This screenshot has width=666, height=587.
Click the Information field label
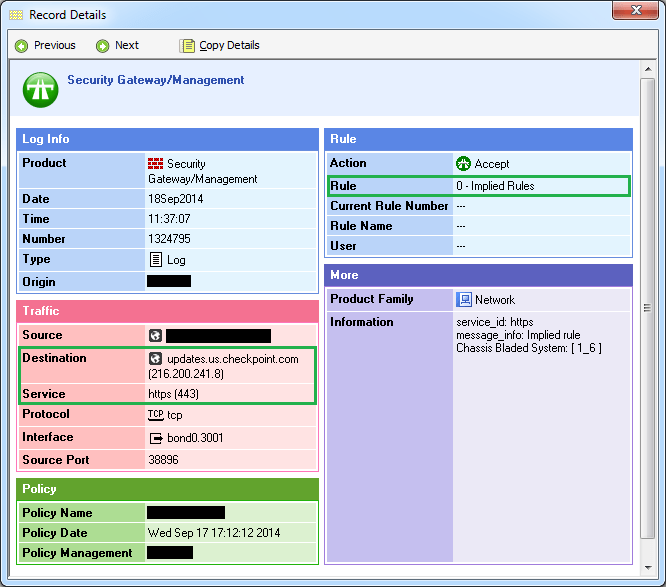coord(361,322)
